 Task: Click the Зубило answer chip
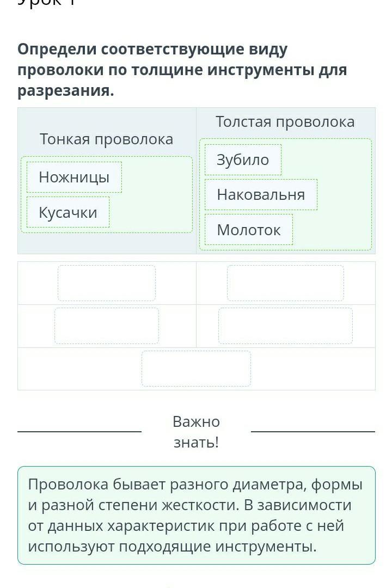tap(243, 160)
